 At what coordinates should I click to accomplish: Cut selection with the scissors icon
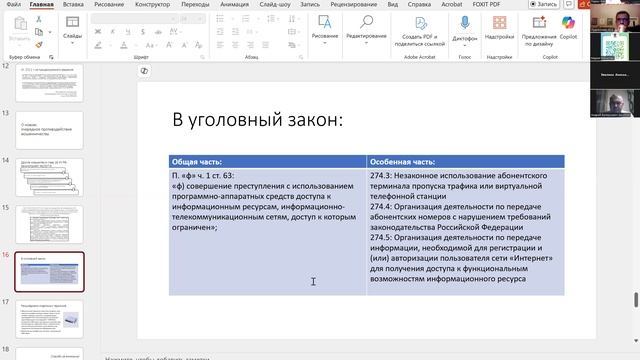click(39, 19)
